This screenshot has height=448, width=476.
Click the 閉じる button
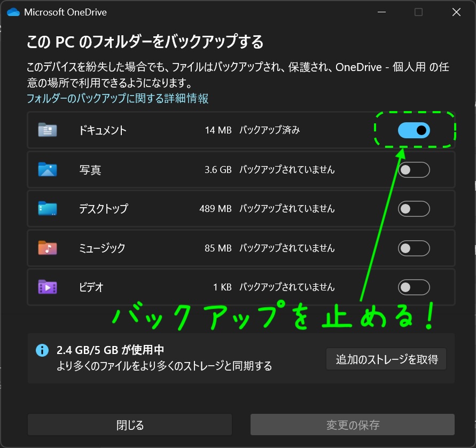130,425
